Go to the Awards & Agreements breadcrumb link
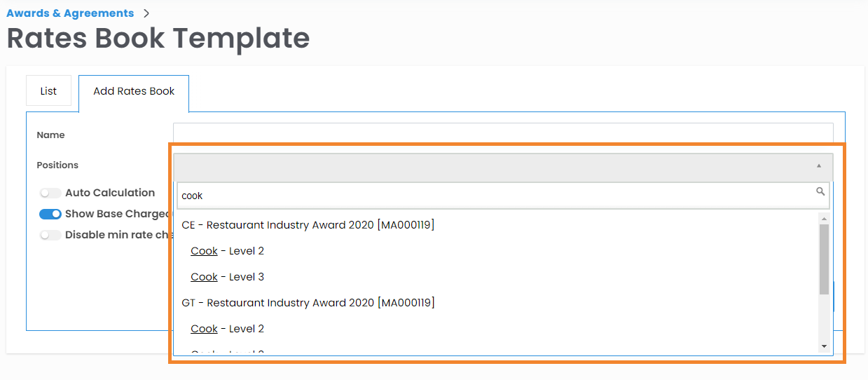The image size is (868, 380). 70,13
